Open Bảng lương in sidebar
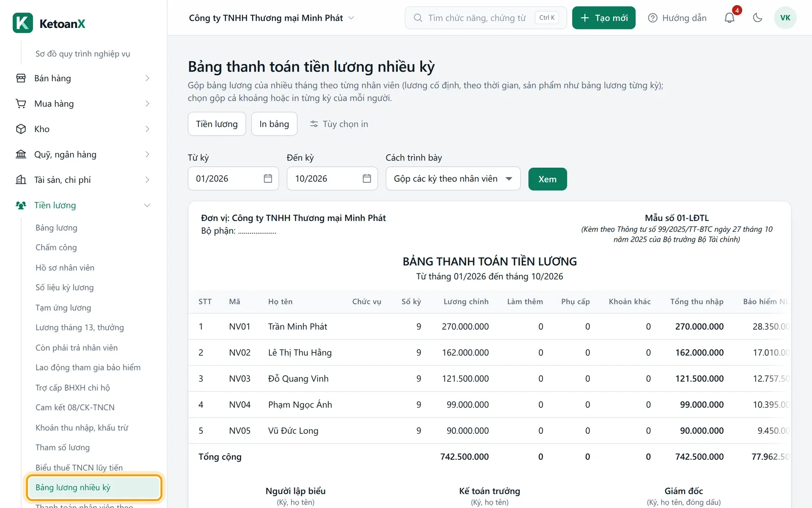This screenshot has height=508, width=812. pos(56,228)
